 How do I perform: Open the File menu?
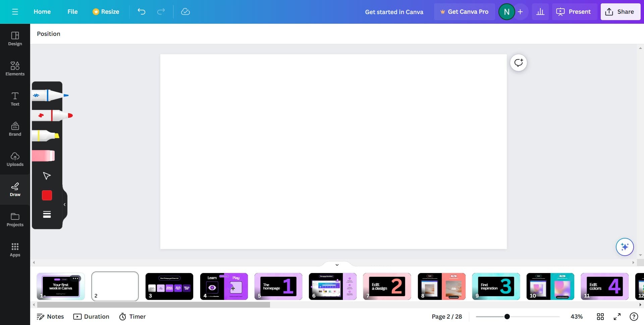(72, 11)
